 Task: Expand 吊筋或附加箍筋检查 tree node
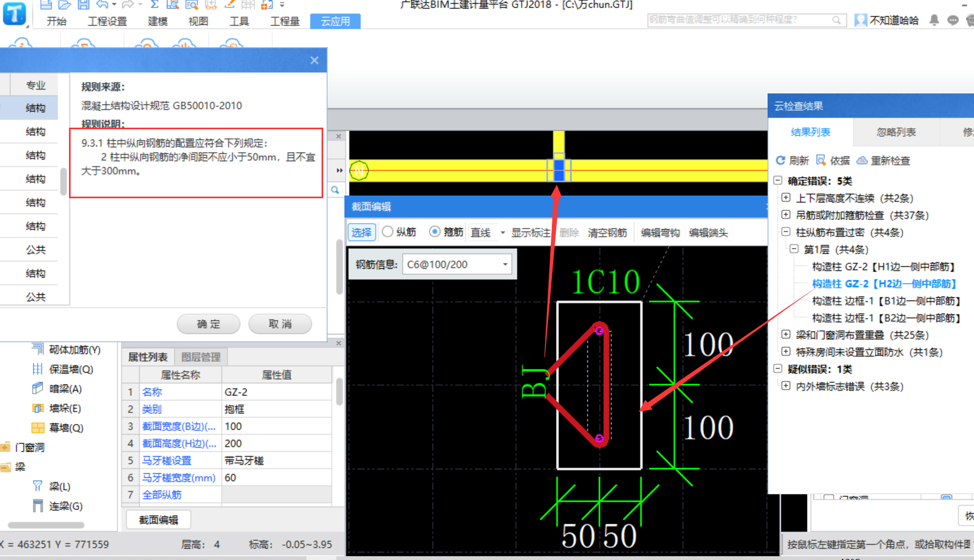click(x=786, y=215)
